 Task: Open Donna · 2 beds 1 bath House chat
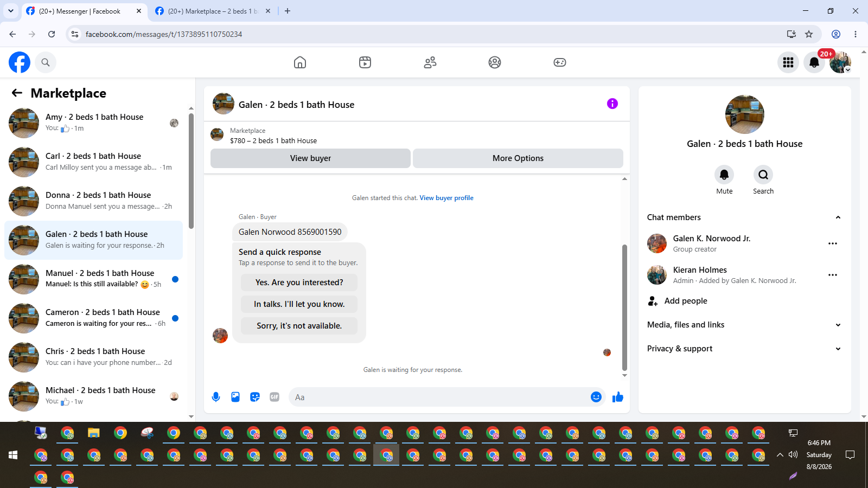[x=93, y=201]
